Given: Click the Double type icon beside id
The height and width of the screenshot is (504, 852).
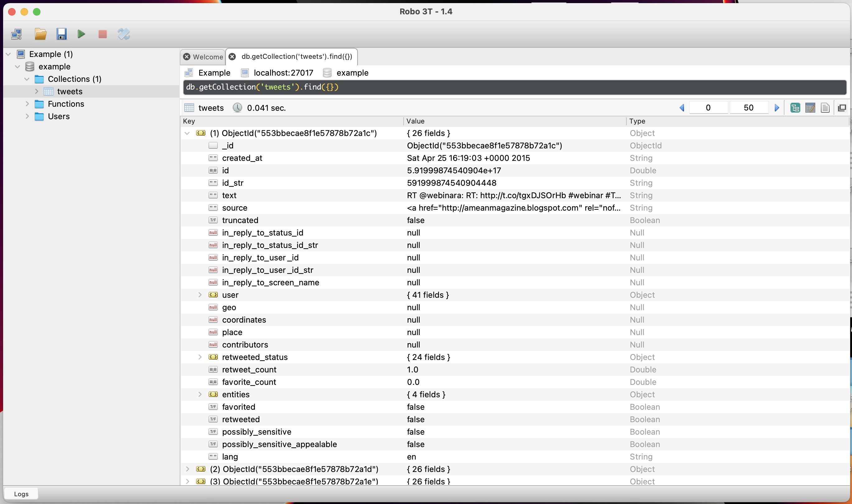Looking at the screenshot, I should point(213,170).
